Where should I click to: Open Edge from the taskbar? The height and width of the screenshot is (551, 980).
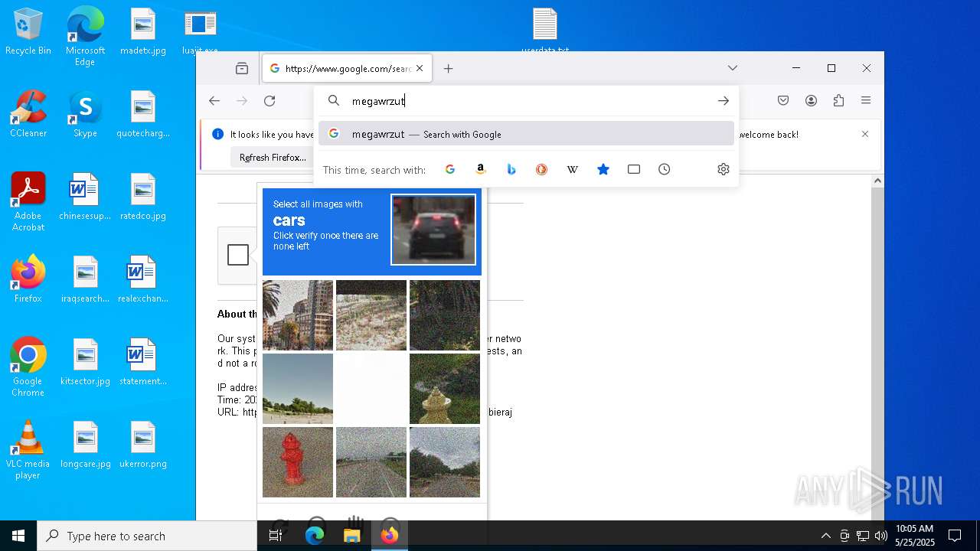pyautogui.click(x=315, y=536)
